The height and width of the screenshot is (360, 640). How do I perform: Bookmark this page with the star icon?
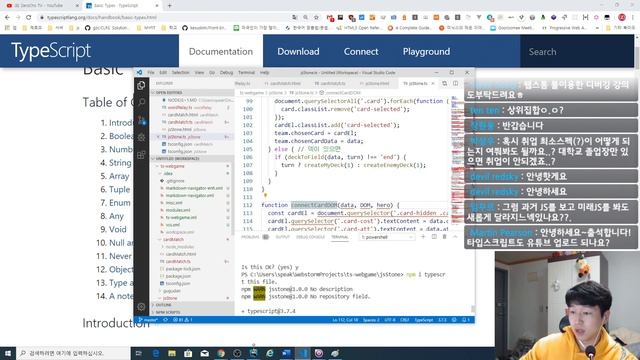tap(316, 17)
